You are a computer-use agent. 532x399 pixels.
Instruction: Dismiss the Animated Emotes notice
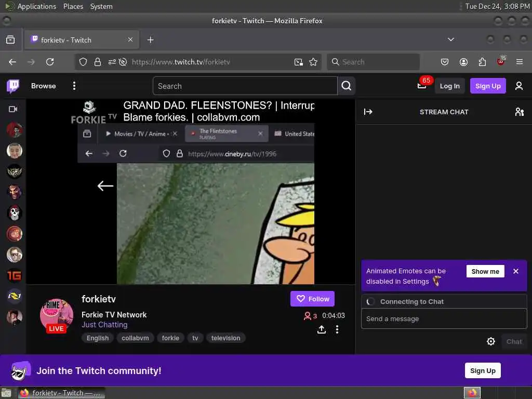tap(516, 271)
